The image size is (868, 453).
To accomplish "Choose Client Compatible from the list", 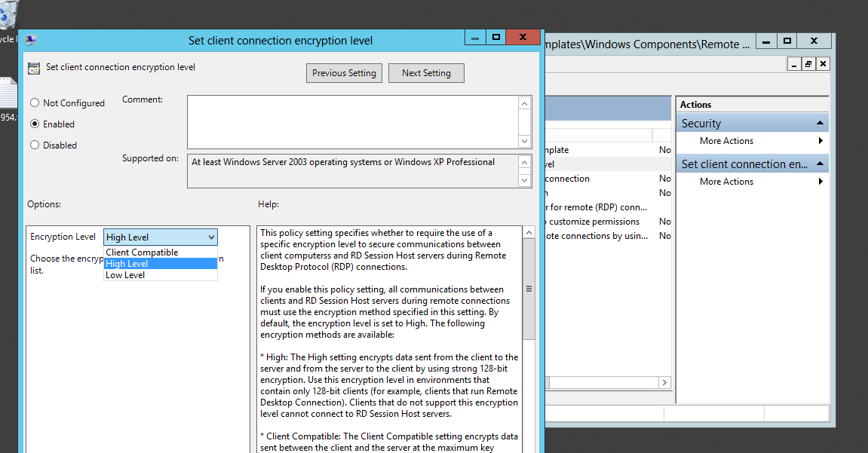I will click(142, 253).
